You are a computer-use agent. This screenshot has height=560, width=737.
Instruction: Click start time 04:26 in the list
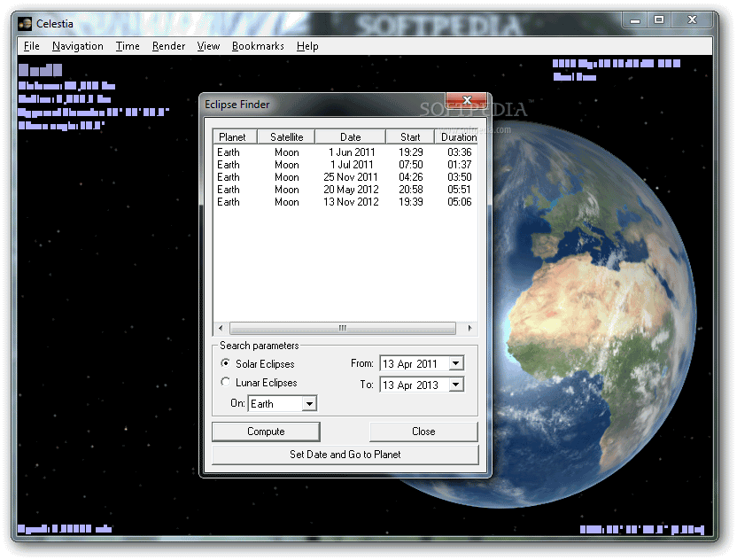tap(410, 177)
